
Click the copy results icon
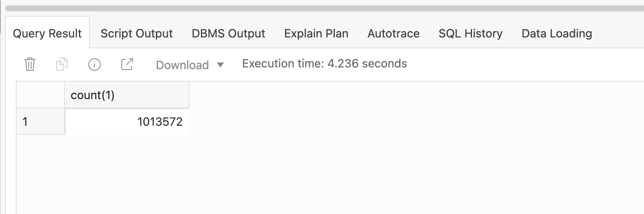(x=62, y=65)
